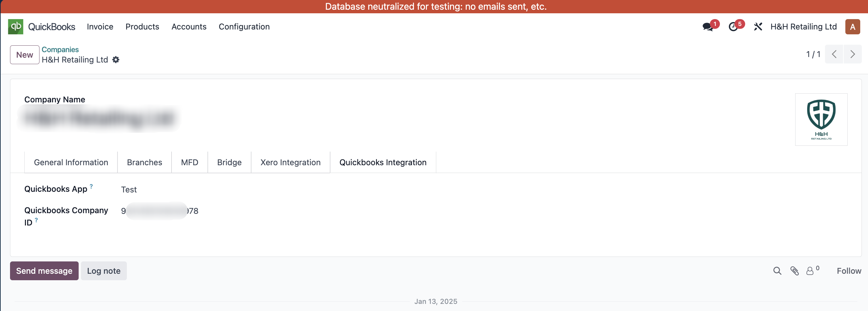Click the QuickBooks app logo icon
868x311 pixels.
(x=16, y=27)
